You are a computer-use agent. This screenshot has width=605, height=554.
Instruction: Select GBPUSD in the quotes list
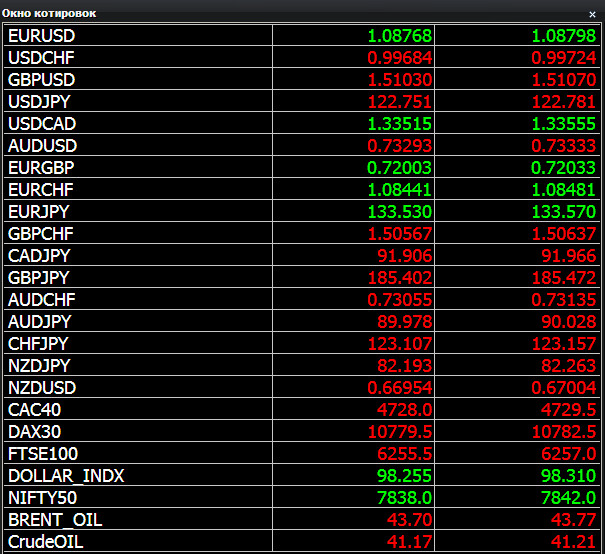pos(41,79)
